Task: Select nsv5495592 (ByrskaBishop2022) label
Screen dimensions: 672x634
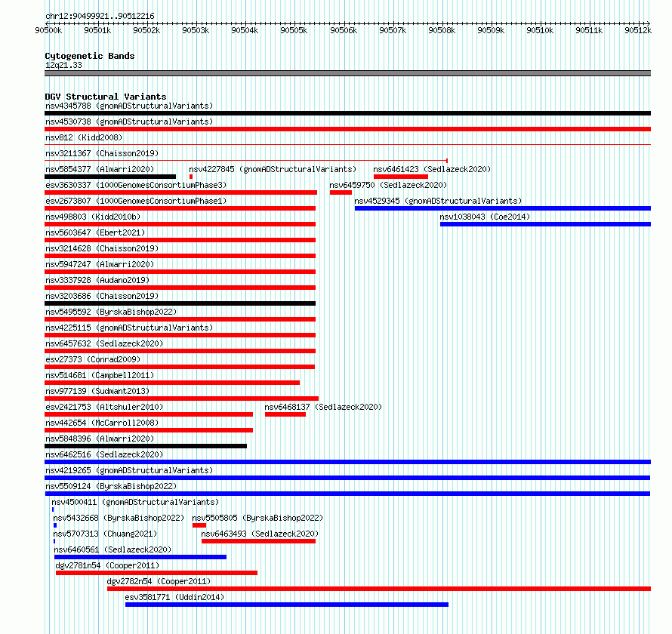Action: [111, 312]
